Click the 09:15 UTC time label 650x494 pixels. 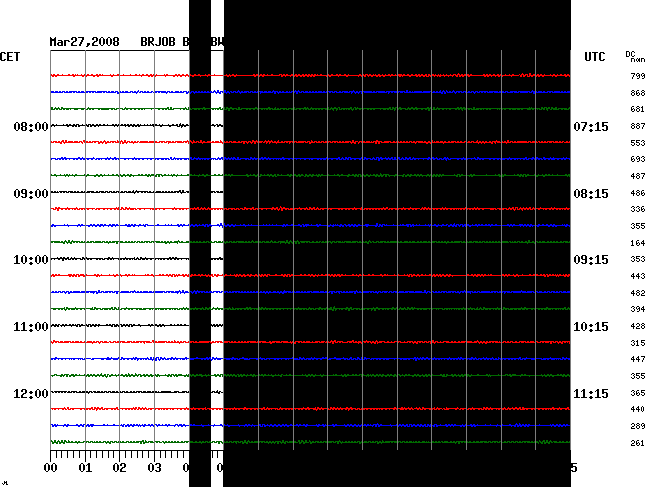pyautogui.click(x=591, y=260)
